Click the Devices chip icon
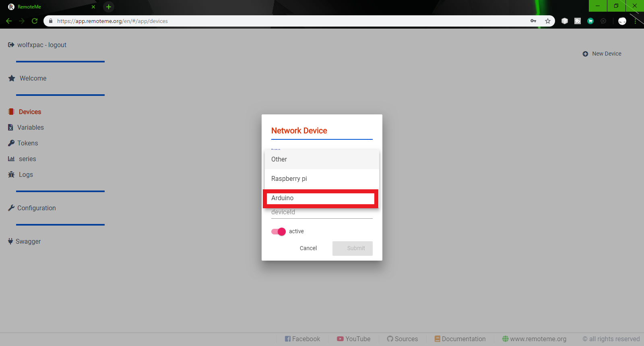Image resolution: width=644 pixels, height=346 pixels. 11,112
